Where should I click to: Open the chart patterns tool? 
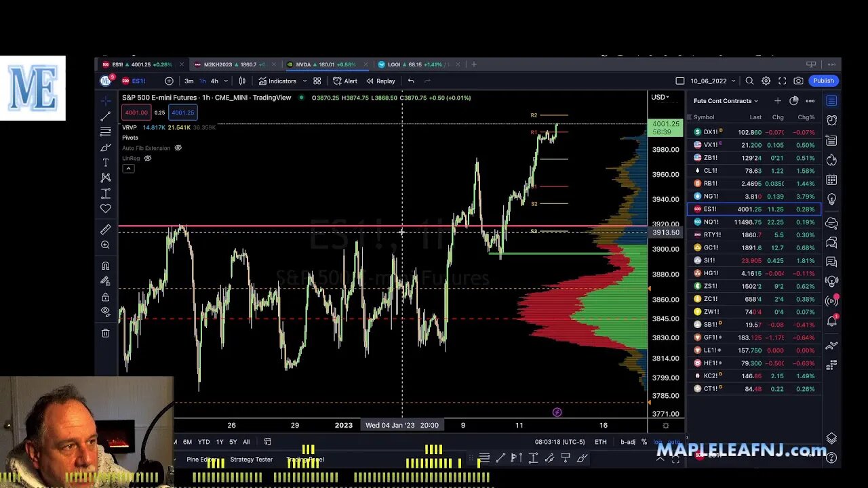(106, 178)
